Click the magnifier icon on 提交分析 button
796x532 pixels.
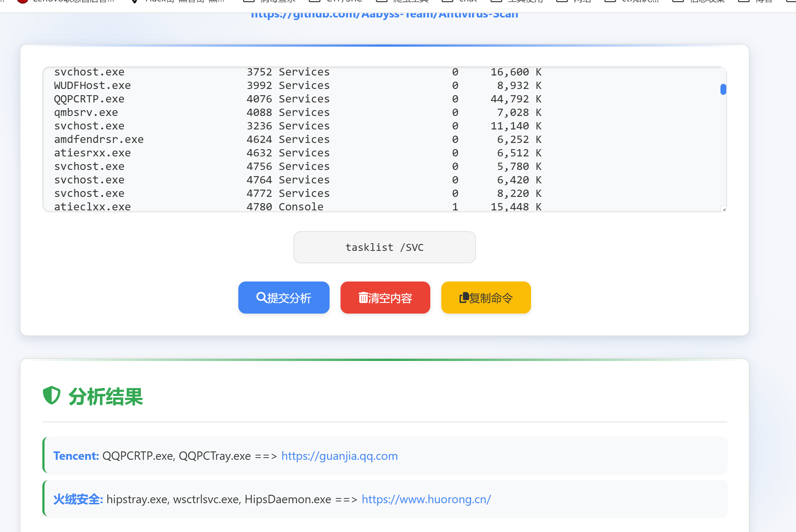(x=261, y=298)
